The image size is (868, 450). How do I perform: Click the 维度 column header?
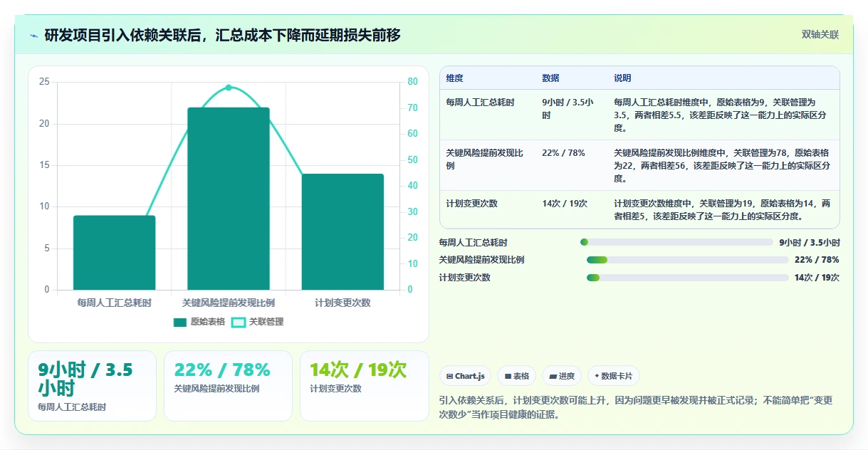click(x=454, y=78)
